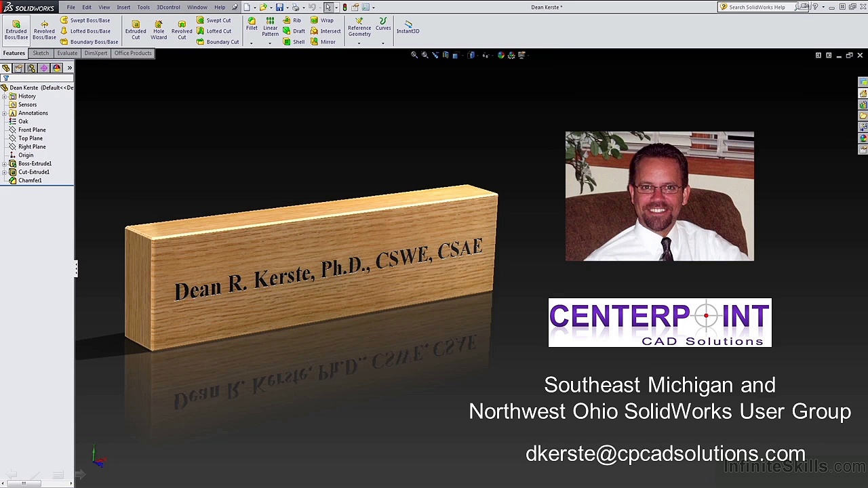The width and height of the screenshot is (868, 488).
Task: Select Front Plane in feature tree
Action: click(28, 130)
